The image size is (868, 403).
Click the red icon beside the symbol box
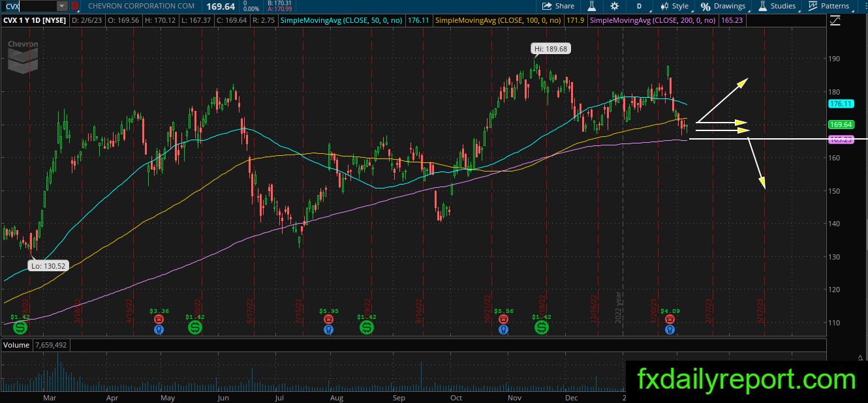[x=75, y=6]
